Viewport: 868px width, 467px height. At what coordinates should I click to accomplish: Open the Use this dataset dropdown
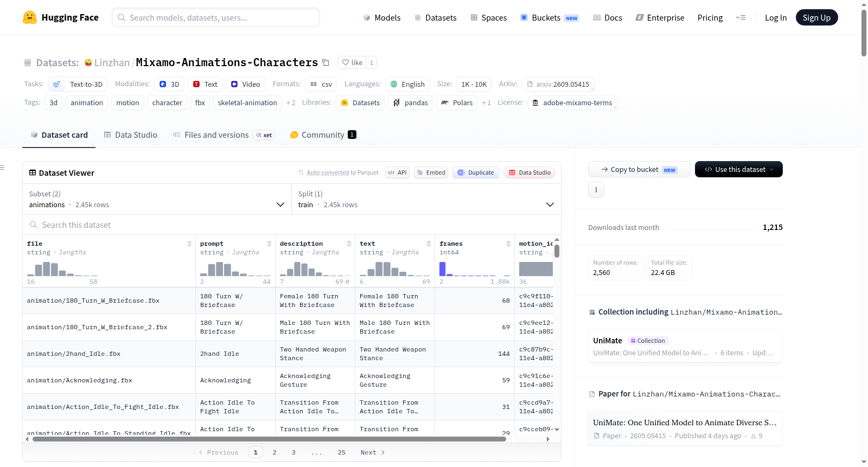(x=739, y=169)
